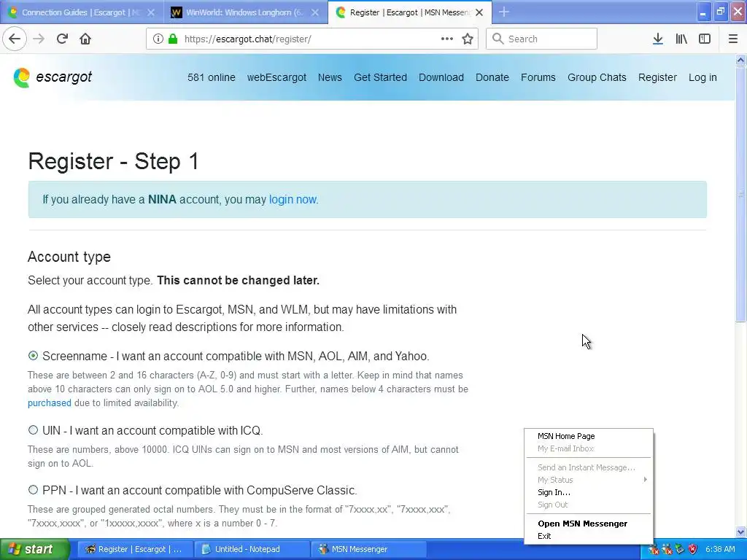Click the browser forward arrow
Screen dimensions: 747x560
pos(39,39)
